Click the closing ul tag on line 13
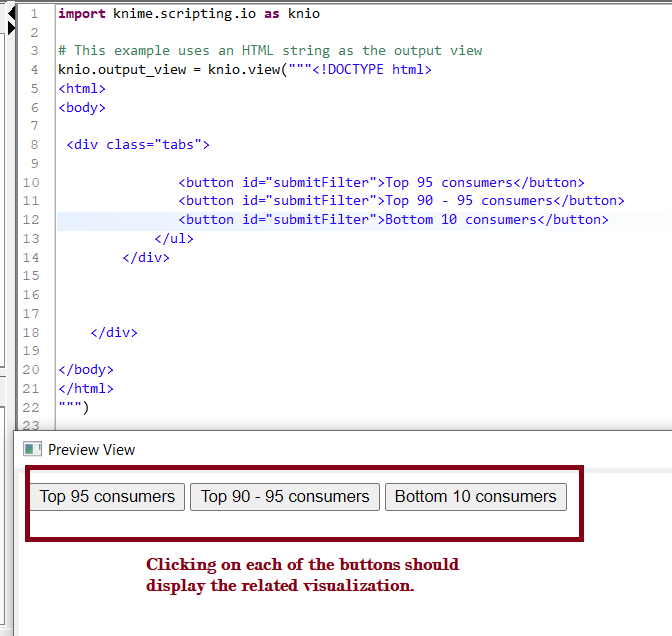This screenshot has width=672, height=636. [174, 239]
